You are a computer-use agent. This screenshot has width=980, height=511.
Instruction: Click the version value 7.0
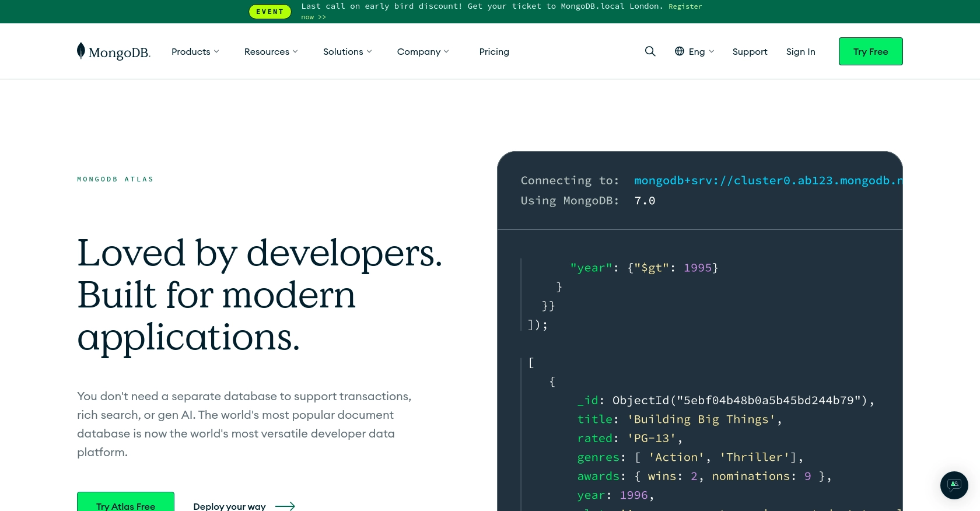[x=645, y=201]
